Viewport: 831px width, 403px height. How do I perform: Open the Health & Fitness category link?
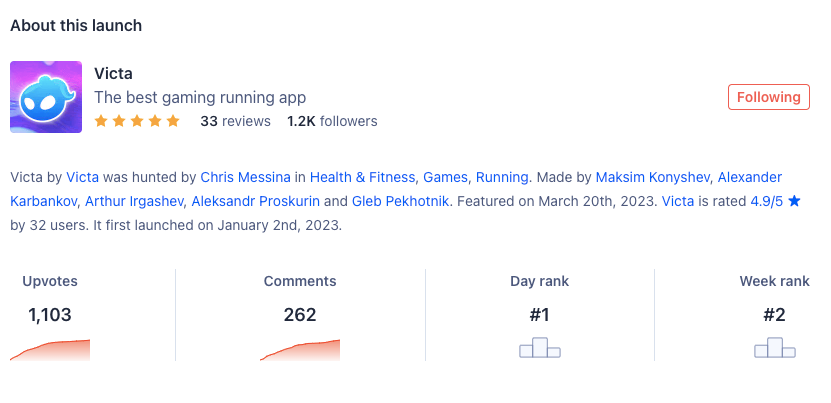[362, 177]
